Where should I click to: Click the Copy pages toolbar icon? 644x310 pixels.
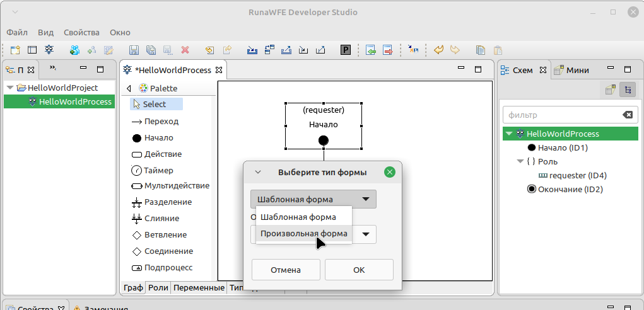pos(481,50)
